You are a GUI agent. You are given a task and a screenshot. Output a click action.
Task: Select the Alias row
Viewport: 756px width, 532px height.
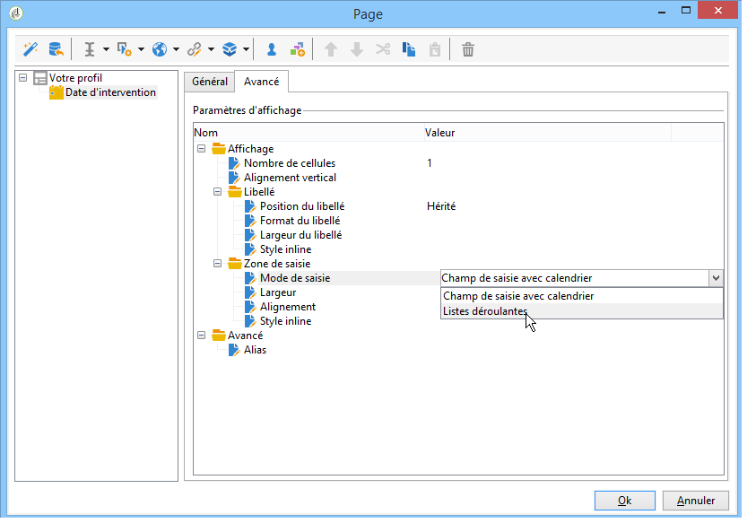click(x=255, y=350)
